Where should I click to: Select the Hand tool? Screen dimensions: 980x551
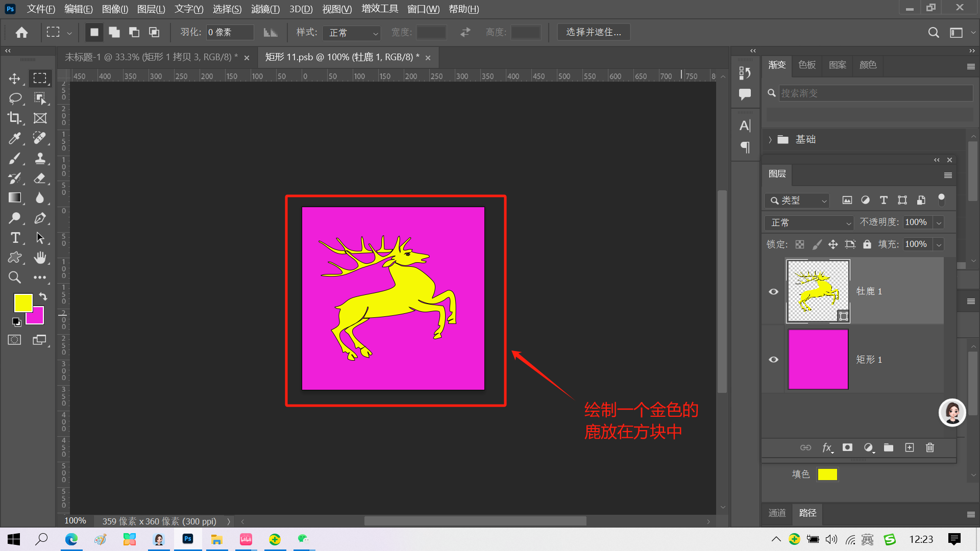tap(40, 258)
